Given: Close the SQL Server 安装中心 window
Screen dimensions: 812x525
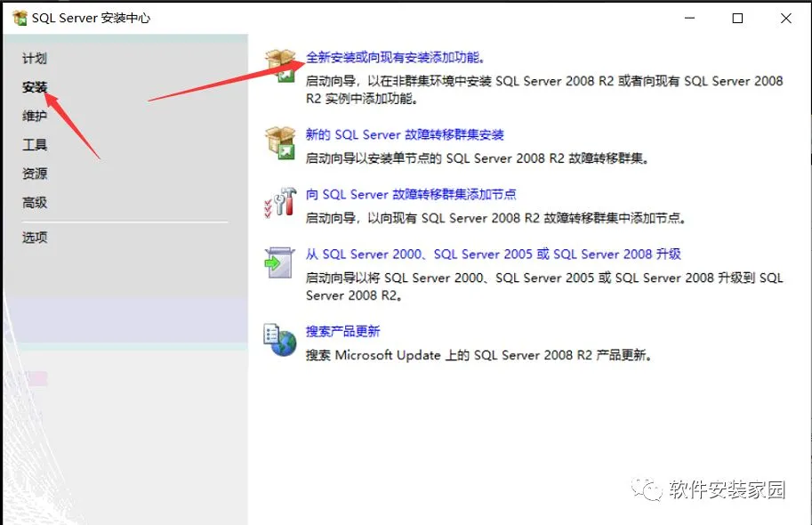Looking at the screenshot, I should 785,18.
